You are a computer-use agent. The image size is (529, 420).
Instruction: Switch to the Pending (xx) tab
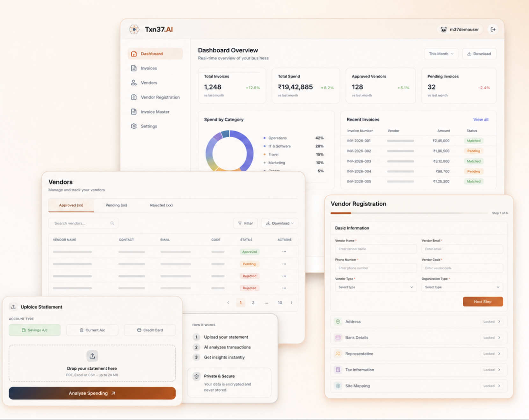116,205
